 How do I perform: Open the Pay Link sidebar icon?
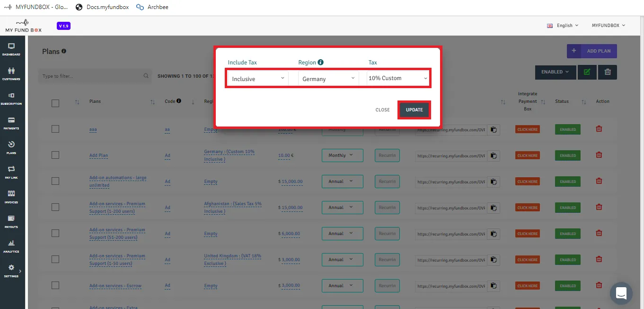tap(11, 169)
